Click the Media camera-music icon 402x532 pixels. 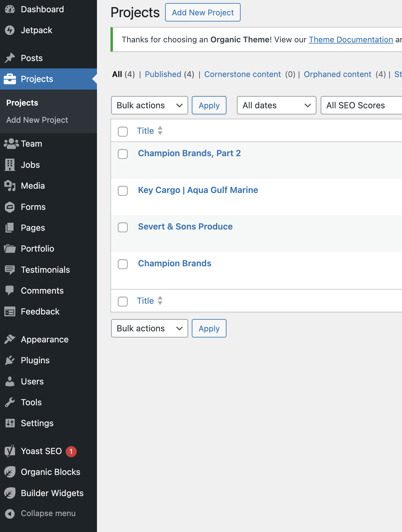click(10, 186)
